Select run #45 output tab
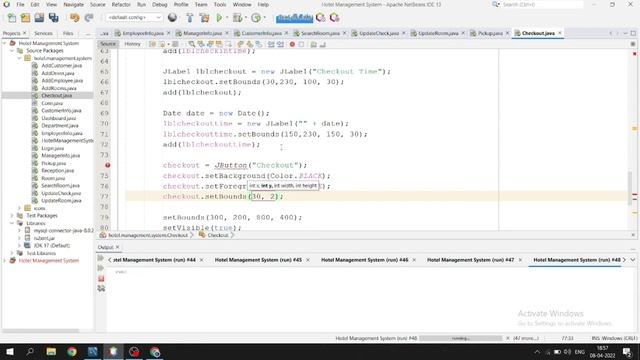Viewport: 640px width, 360px height. (x=258, y=260)
